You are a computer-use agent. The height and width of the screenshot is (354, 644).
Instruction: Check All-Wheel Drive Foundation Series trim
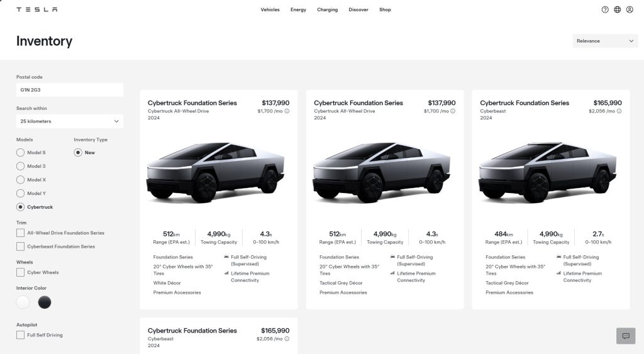[21, 233]
